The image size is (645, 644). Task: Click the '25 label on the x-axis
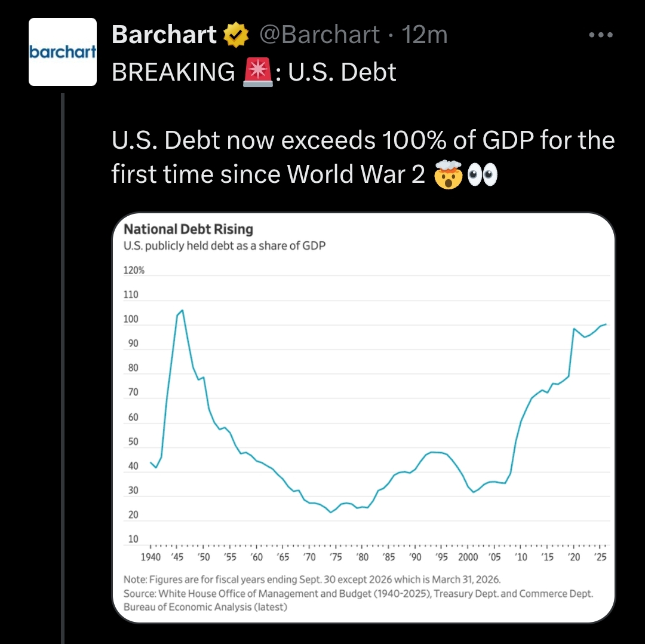601,557
